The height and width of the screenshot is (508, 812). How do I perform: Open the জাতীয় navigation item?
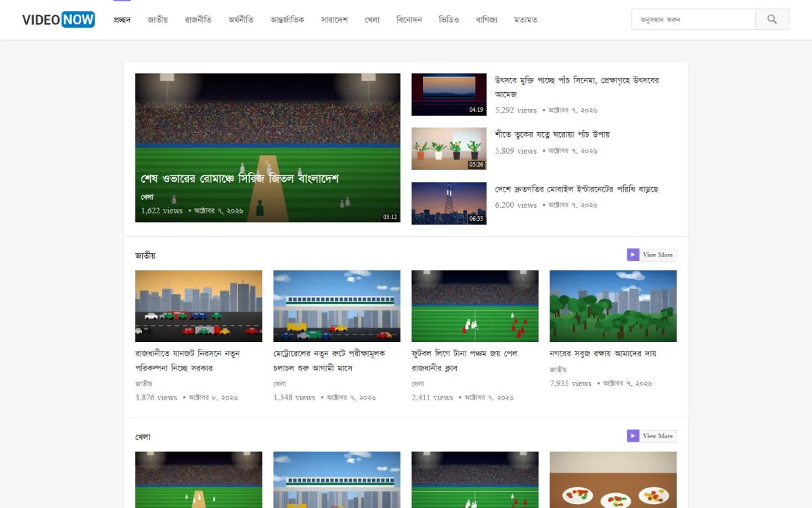158,20
